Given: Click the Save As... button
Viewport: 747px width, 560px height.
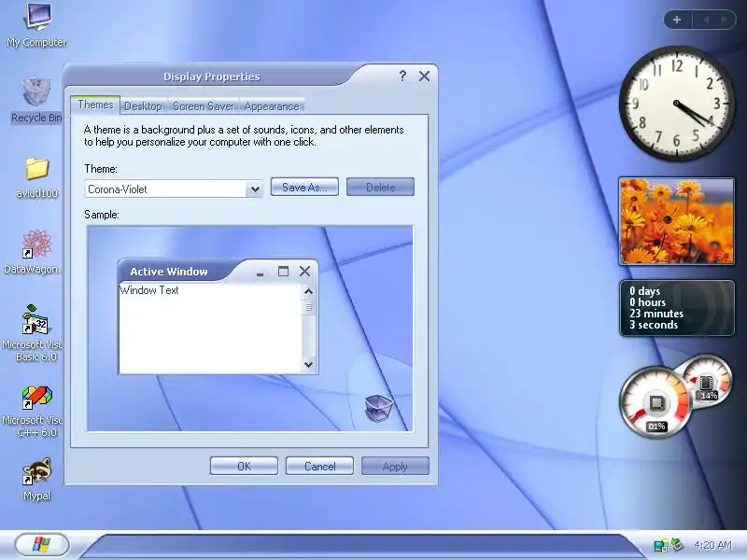Looking at the screenshot, I should [x=304, y=188].
